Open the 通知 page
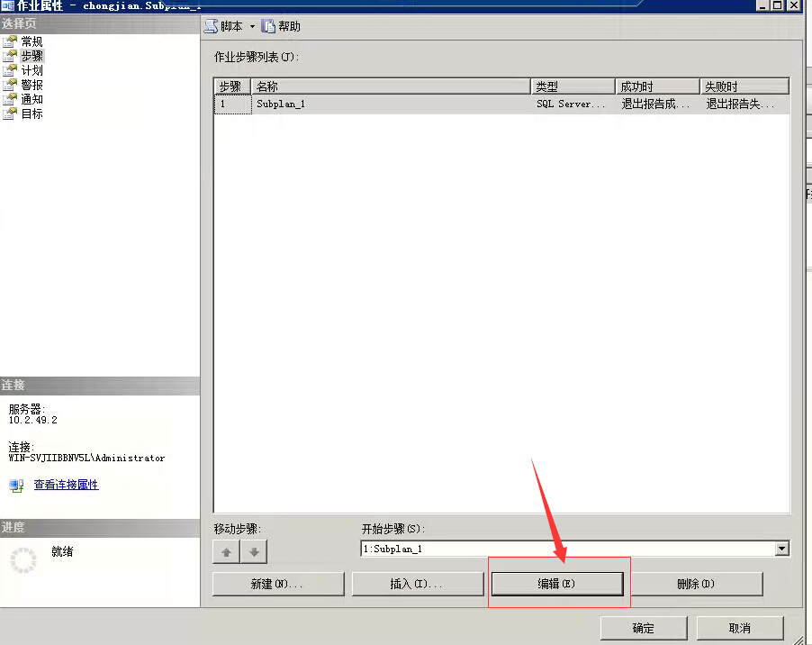Viewport: 812px width, 645px height. coord(32,99)
